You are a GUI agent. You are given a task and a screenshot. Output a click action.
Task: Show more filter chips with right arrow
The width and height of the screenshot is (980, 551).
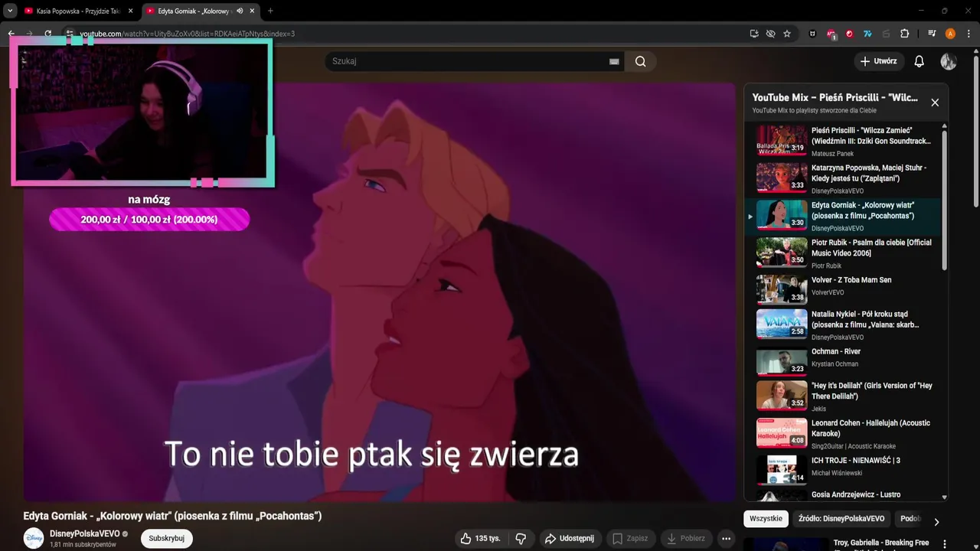coord(936,522)
